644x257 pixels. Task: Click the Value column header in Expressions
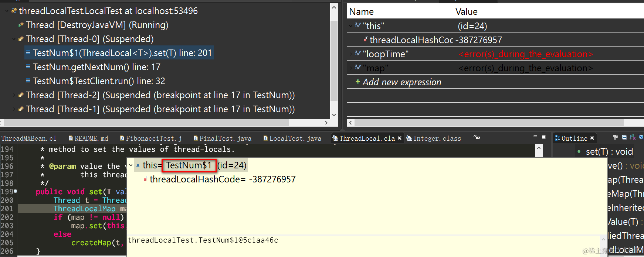pyautogui.click(x=549, y=11)
